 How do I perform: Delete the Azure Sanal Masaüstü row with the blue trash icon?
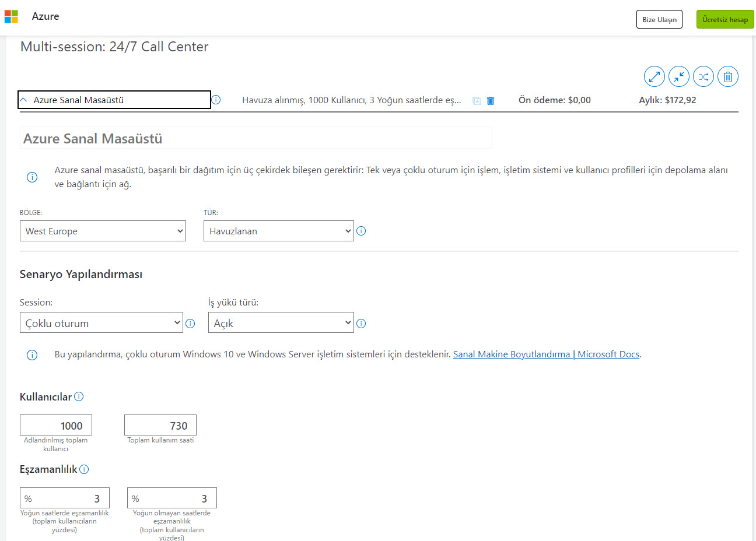coord(491,100)
